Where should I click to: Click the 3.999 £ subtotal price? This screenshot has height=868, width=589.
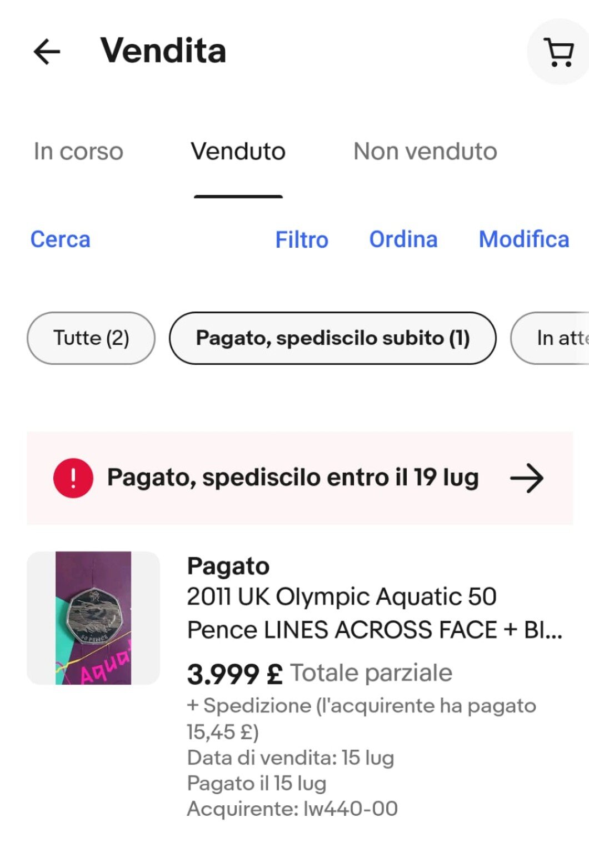pyautogui.click(x=234, y=674)
